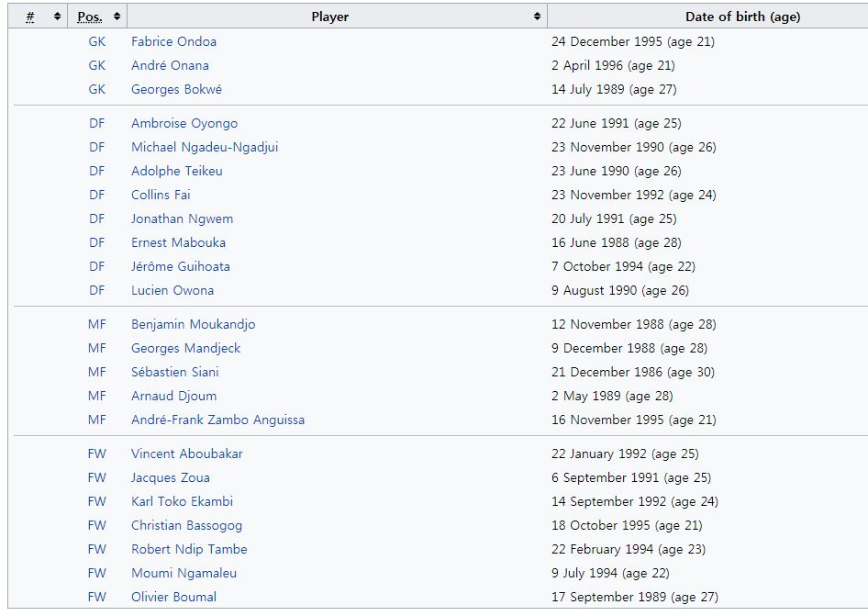Sort by Player using the column arrows
This screenshot has width=868, height=616.
(537, 17)
